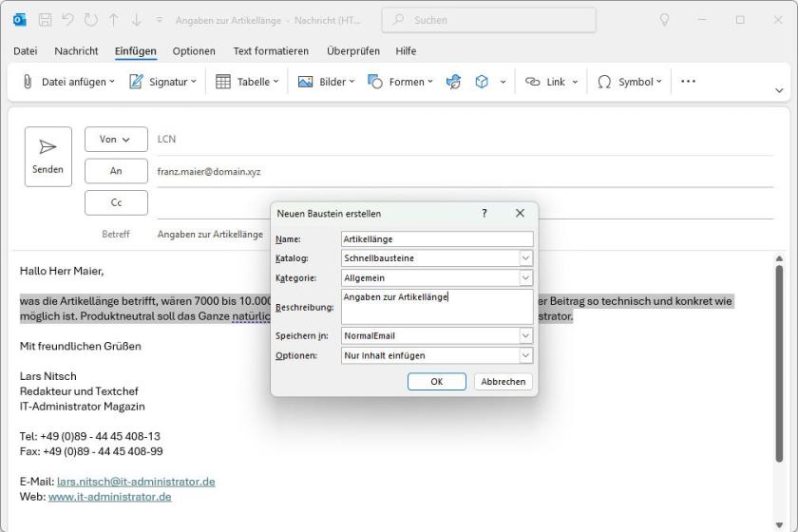Open the Optionen combo box in dialog

(437, 355)
